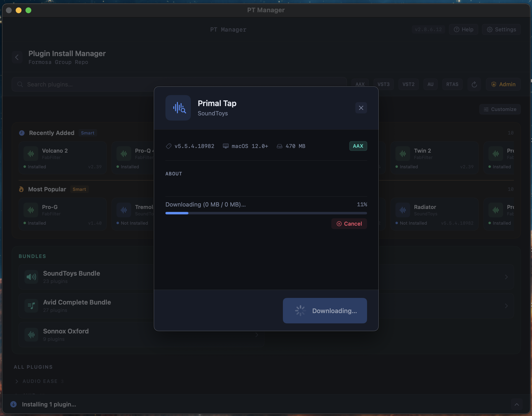Expand the Sonnox Oxford row chevron

tap(257, 335)
